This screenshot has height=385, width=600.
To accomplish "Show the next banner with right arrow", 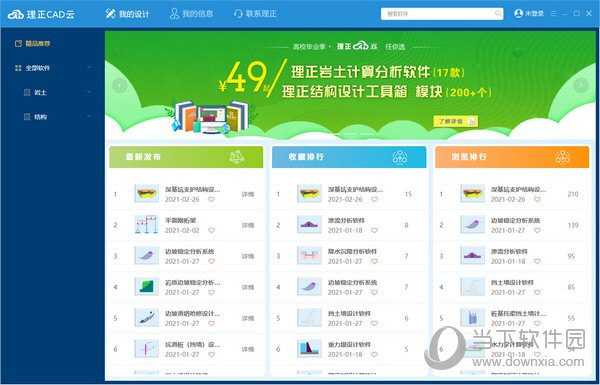I will (580, 85).
